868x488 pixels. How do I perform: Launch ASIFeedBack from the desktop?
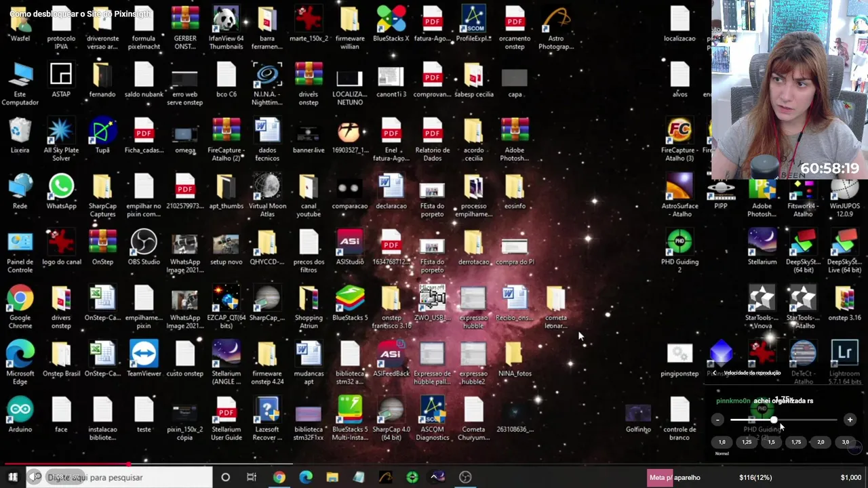(391, 359)
